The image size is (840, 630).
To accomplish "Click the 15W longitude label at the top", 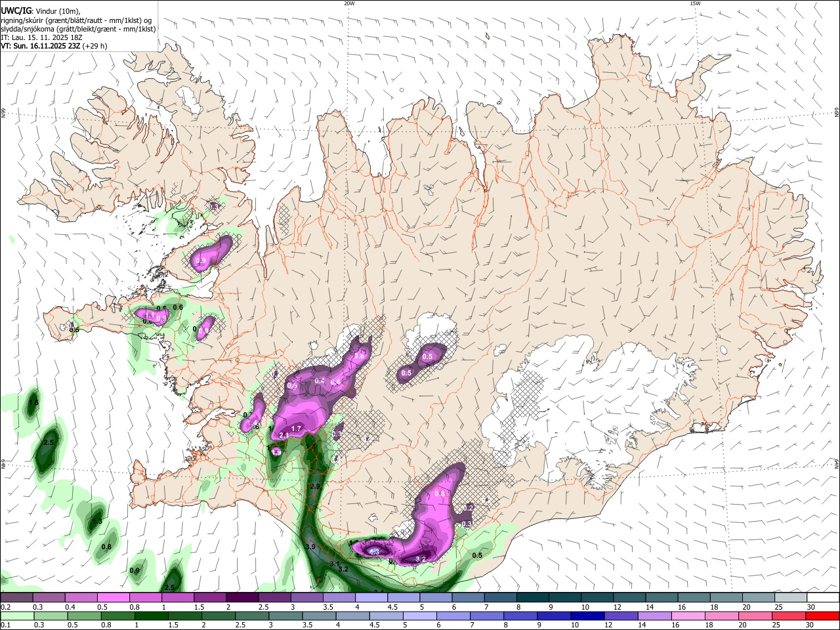I will coord(696,3).
